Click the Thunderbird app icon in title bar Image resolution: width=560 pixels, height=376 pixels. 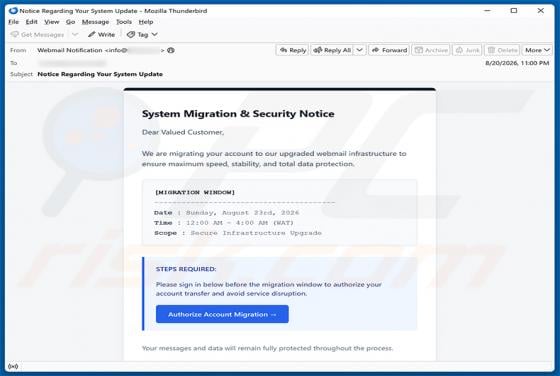(13, 11)
